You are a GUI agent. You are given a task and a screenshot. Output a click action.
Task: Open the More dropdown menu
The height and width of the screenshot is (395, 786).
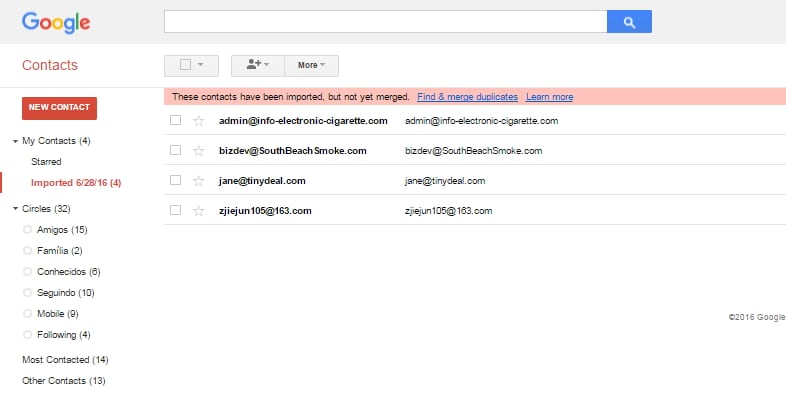click(x=311, y=65)
